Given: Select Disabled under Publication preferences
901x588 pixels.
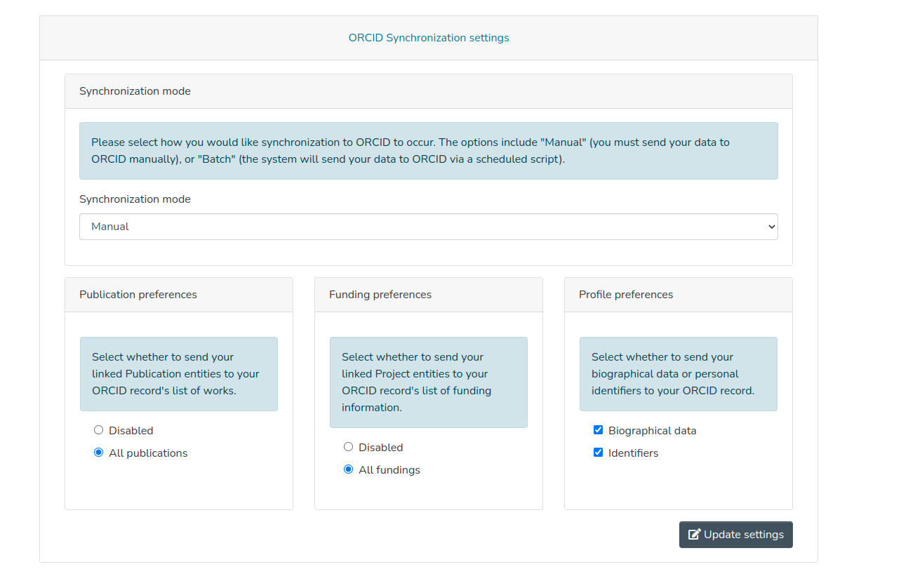Looking at the screenshot, I should pos(98,430).
